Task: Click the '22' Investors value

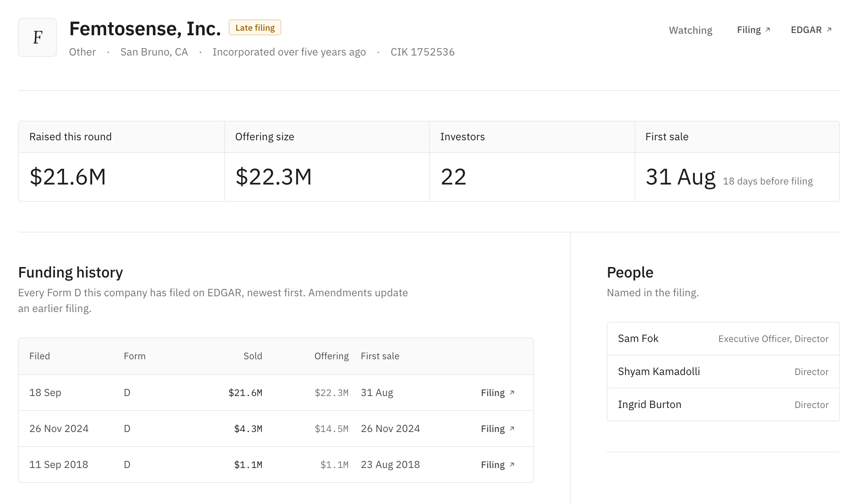Action: point(453,177)
